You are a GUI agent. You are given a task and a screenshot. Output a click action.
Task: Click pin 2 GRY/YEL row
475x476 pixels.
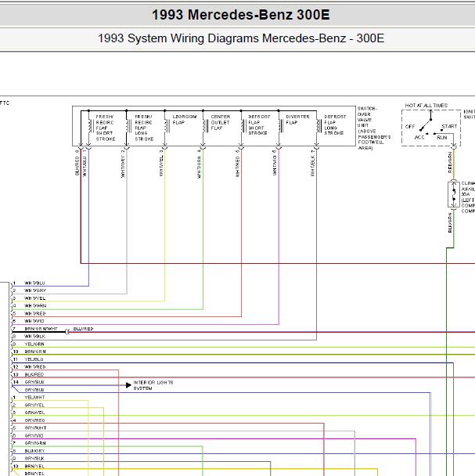tap(28, 406)
